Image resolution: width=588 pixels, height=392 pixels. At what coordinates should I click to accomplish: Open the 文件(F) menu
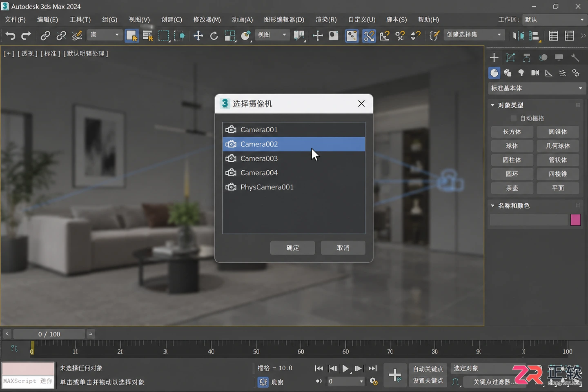[15, 20]
